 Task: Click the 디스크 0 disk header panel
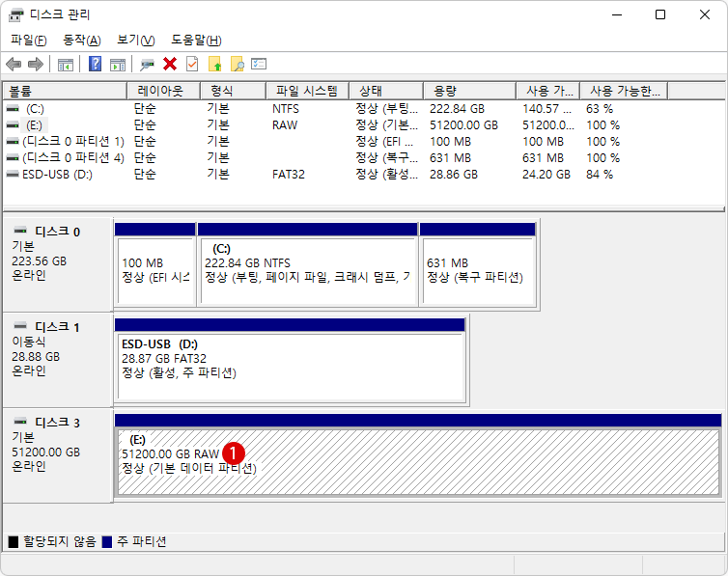pyautogui.click(x=58, y=264)
